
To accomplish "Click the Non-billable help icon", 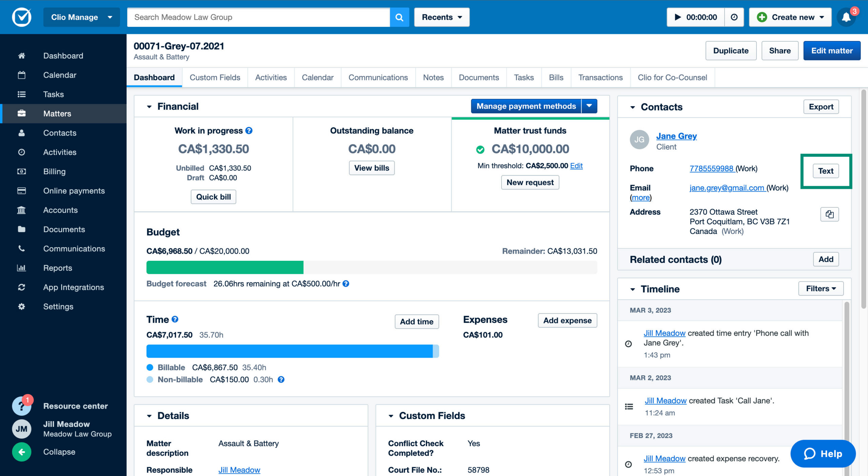I will point(281,380).
